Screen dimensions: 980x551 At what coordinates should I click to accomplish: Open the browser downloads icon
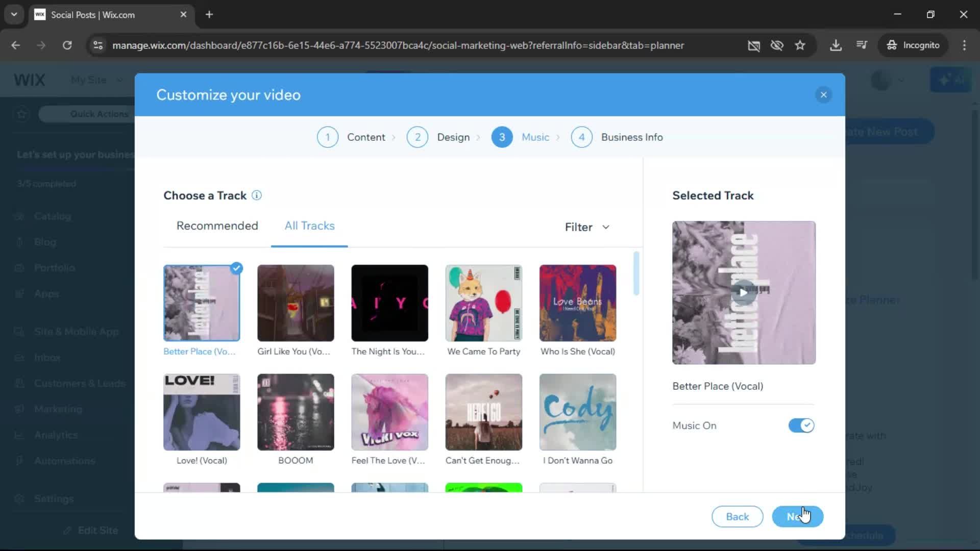tap(836, 45)
